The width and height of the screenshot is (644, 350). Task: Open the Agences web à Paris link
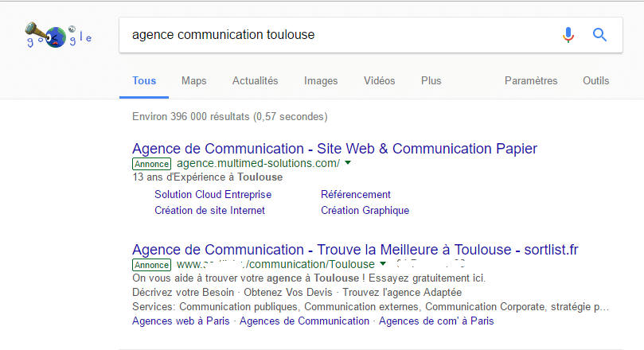point(181,321)
